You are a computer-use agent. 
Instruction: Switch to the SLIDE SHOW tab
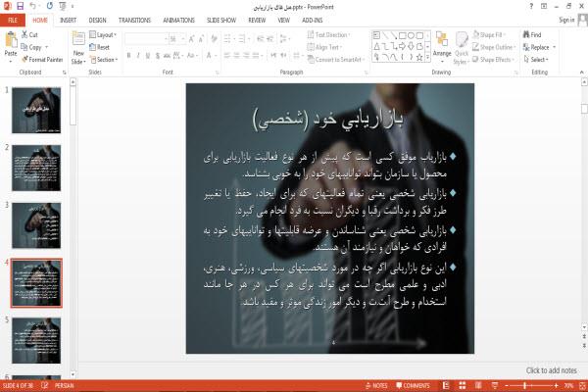(x=221, y=21)
